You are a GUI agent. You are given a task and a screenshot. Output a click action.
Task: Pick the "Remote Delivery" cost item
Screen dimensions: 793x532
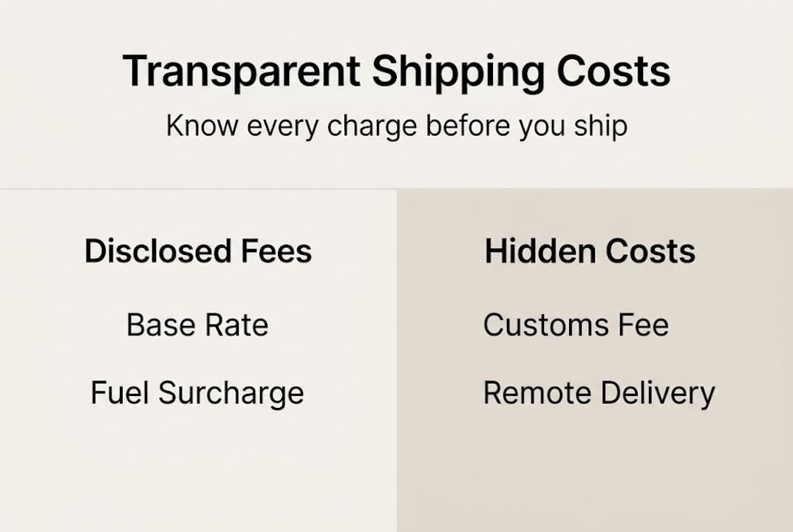click(x=599, y=393)
